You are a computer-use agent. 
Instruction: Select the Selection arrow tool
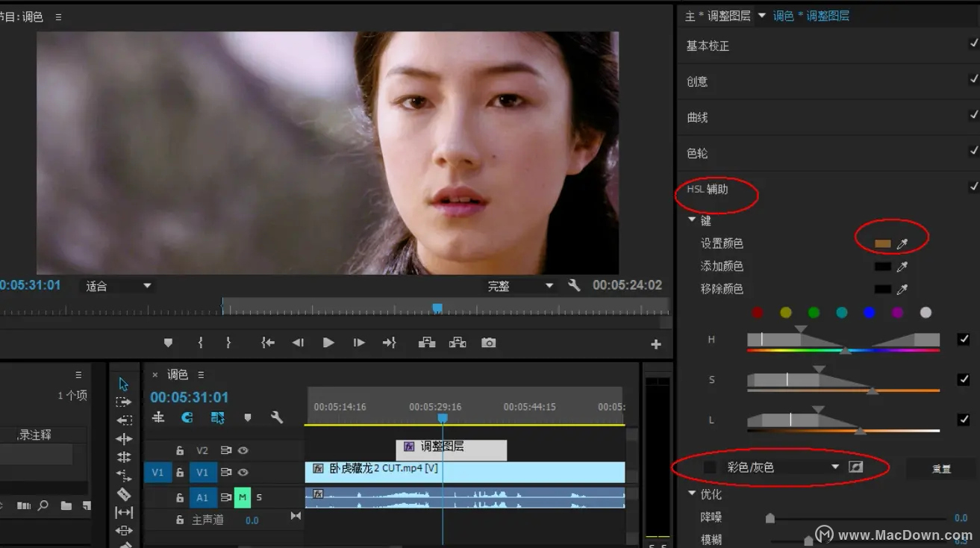(x=123, y=384)
